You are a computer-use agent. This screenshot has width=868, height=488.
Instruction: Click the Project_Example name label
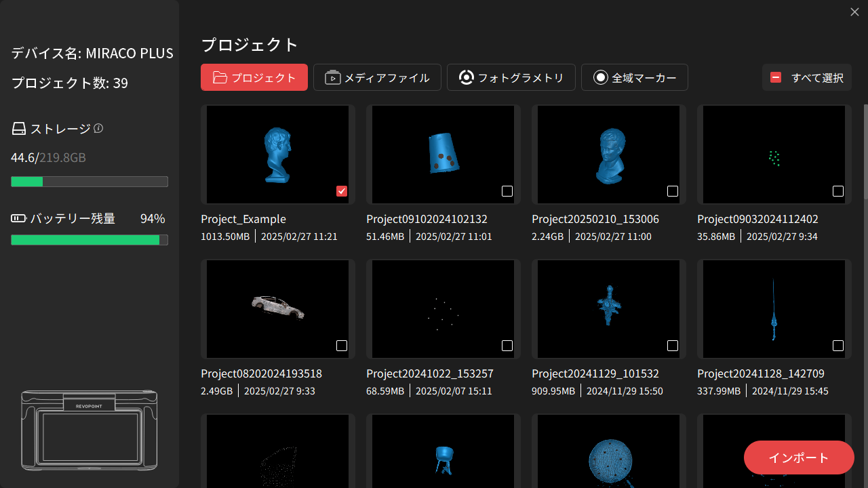tap(243, 219)
